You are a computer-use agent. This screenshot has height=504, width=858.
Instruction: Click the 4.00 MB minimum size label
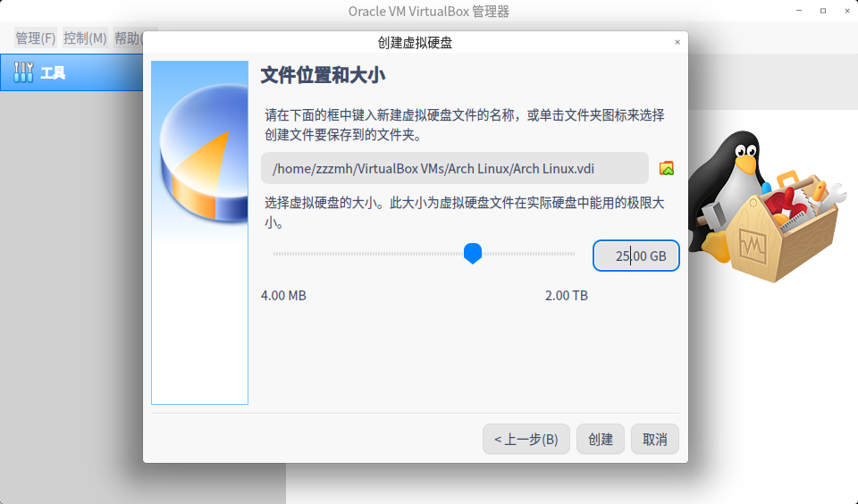click(283, 296)
